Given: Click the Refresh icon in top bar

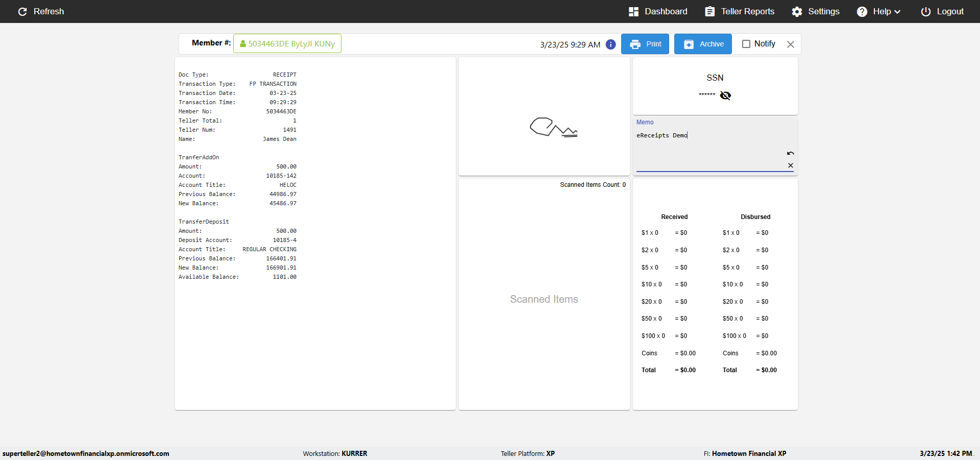Looking at the screenshot, I should pyautogui.click(x=22, y=11).
